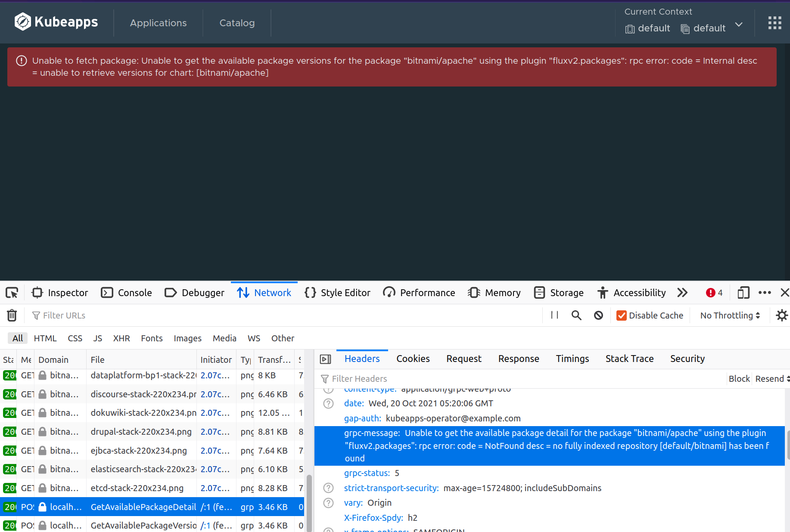Open the No Throttling dropdown
Image resolution: width=790 pixels, height=532 pixels.
pyautogui.click(x=729, y=315)
